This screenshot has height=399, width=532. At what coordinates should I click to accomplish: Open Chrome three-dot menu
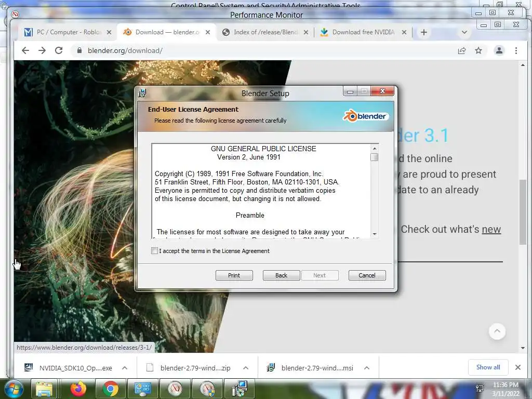click(516, 50)
